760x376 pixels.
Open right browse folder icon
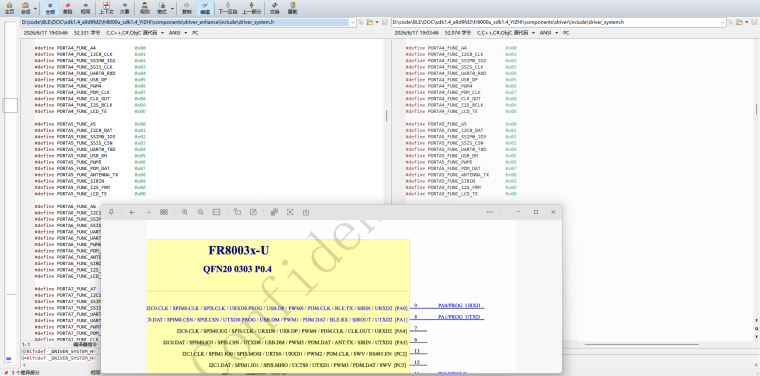pyautogui.click(x=739, y=22)
